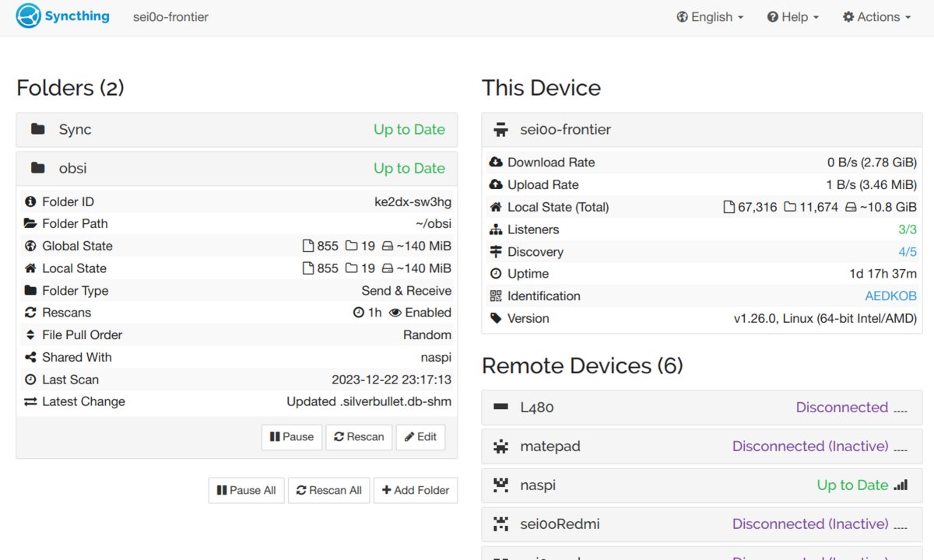Click the File Pull Order sort icon
934x560 pixels.
pyautogui.click(x=30, y=335)
